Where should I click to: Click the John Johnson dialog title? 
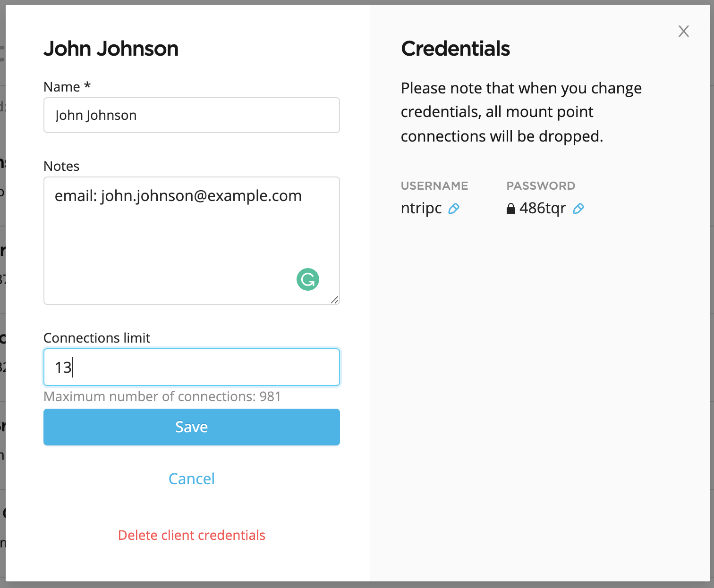coord(111,49)
